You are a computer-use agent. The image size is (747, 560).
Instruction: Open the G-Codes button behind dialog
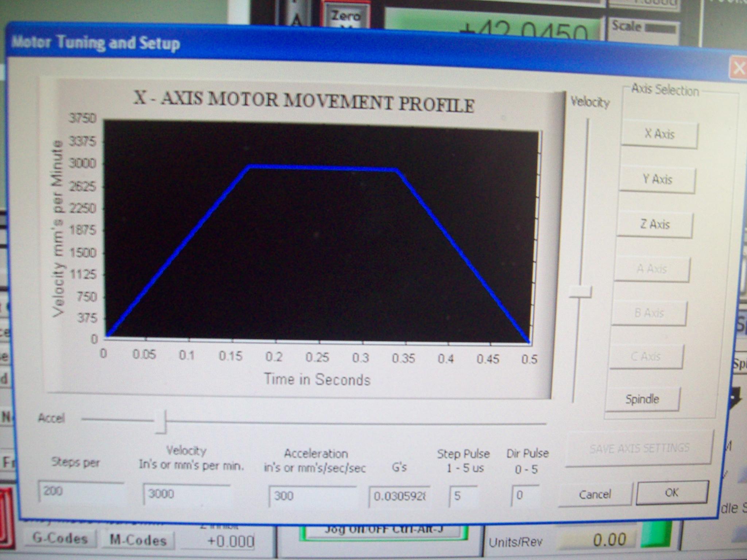[x=60, y=539]
